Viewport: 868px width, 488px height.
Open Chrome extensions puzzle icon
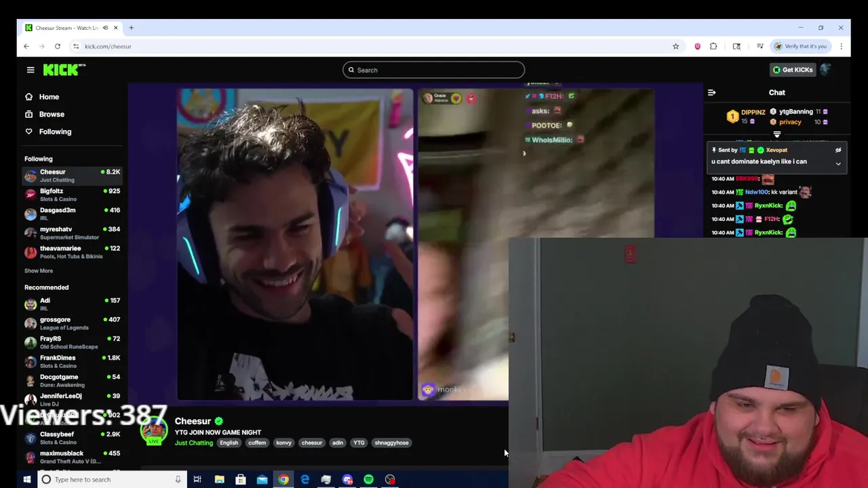click(713, 46)
